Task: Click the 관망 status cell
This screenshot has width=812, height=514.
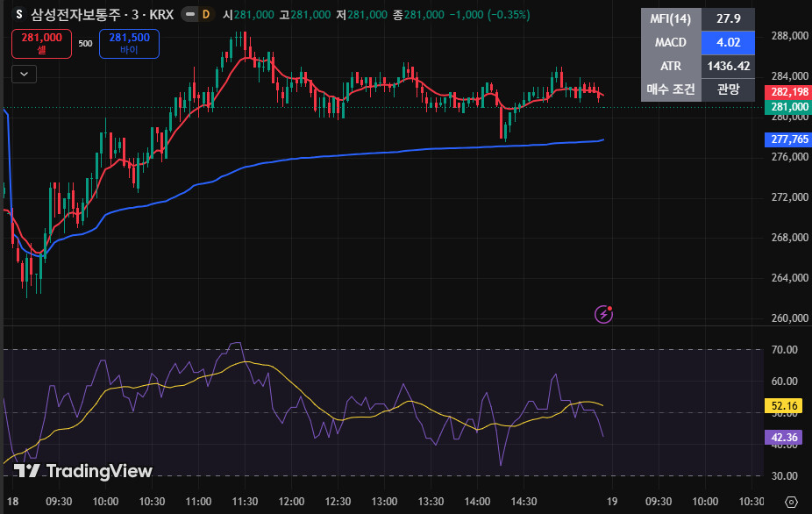Action: coord(728,89)
